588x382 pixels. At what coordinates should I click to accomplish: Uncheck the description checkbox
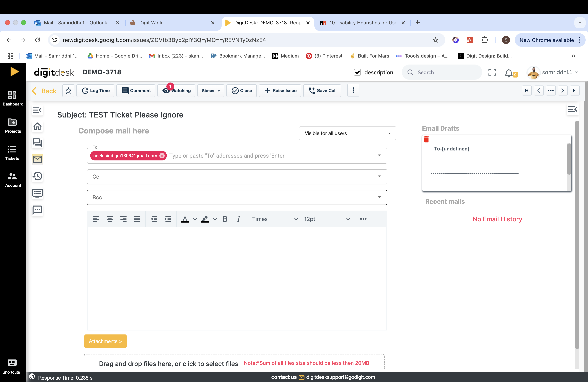point(357,72)
